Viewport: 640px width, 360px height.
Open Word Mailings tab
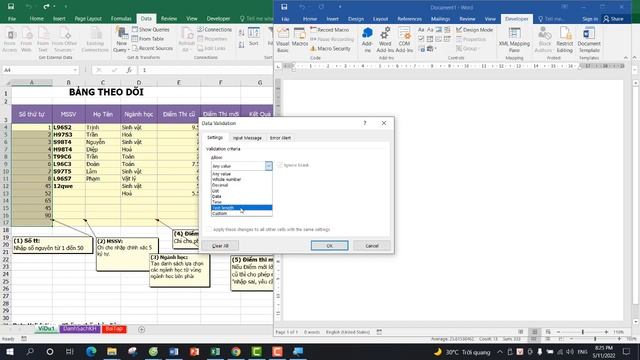440,19
